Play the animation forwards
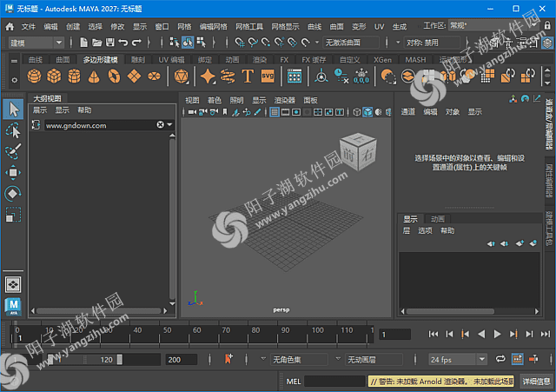The width and height of the screenshot is (556, 392). pyautogui.click(x=497, y=334)
